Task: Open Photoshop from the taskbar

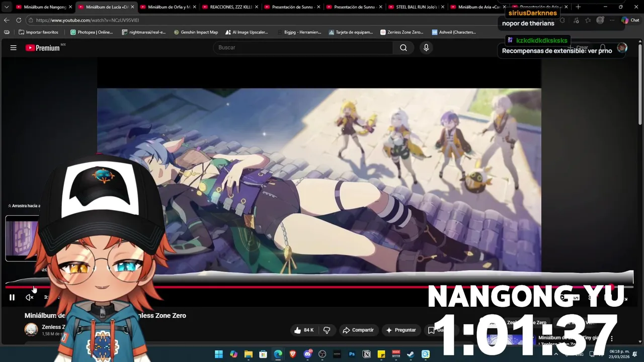Action: (352, 354)
